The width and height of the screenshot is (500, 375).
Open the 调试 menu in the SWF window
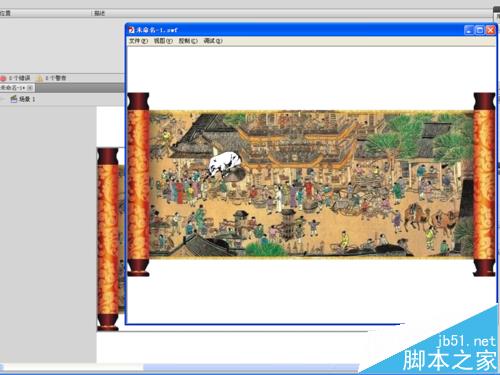point(213,41)
